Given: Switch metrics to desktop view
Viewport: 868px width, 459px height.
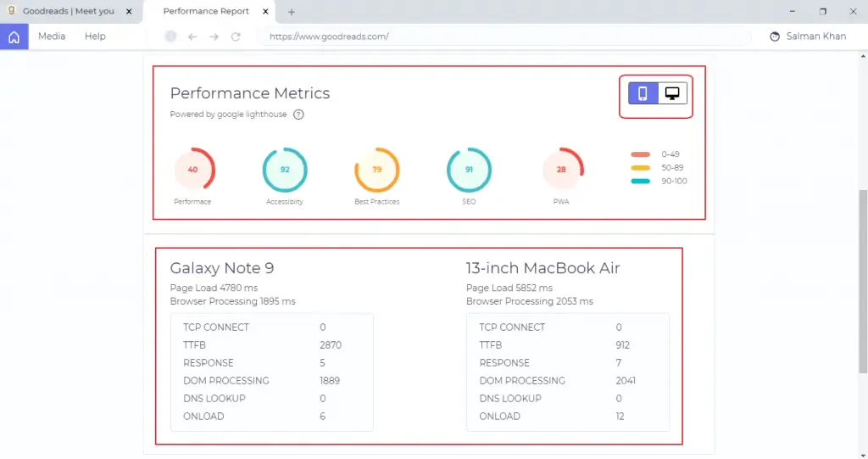Looking at the screenshot, I should (673, 93).
